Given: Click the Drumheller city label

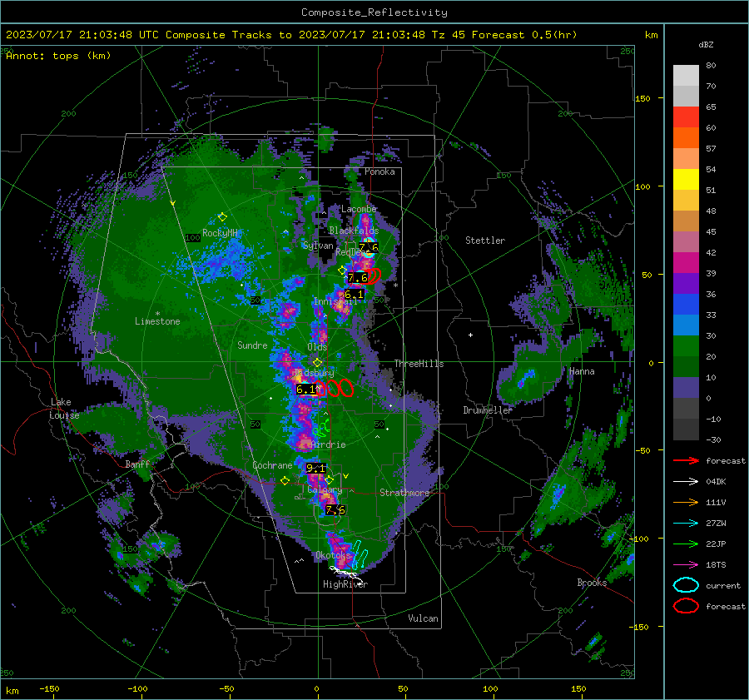Looking at the screenshot, I should (488, 410).
